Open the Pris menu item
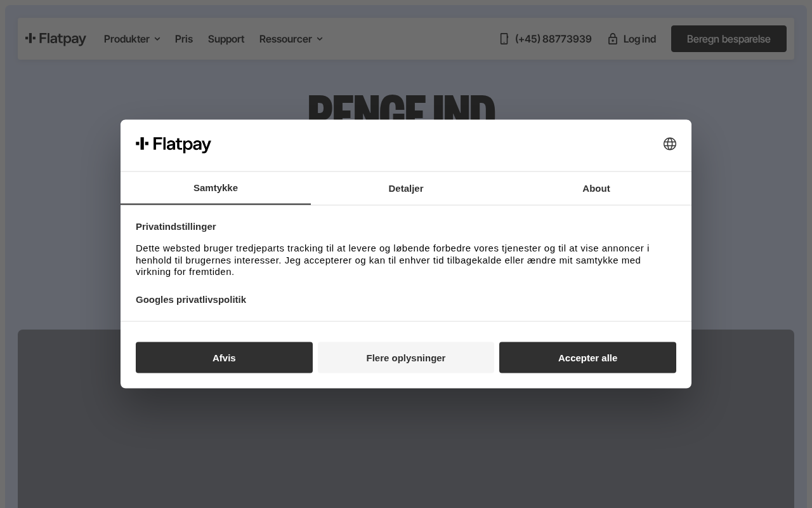Screen dimensions: 812x508 click(183, 39)
